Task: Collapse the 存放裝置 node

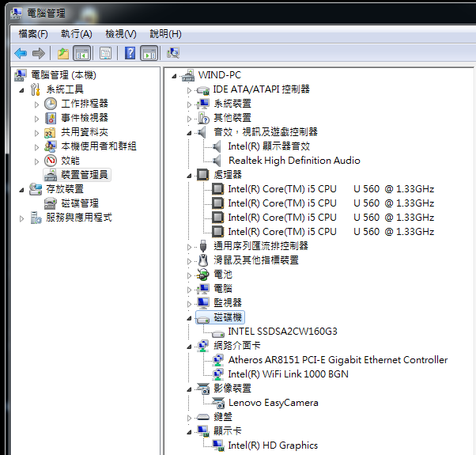Action: pos(21,190)
